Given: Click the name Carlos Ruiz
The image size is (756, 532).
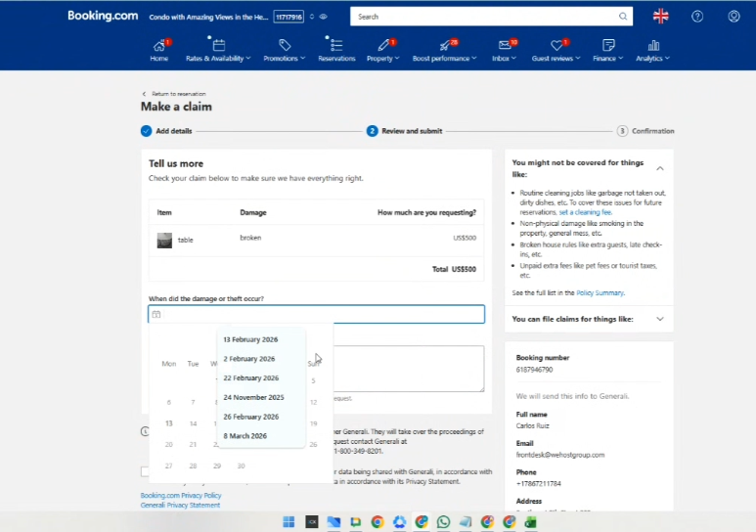Looking at the screenshot, I should (533, 425).
